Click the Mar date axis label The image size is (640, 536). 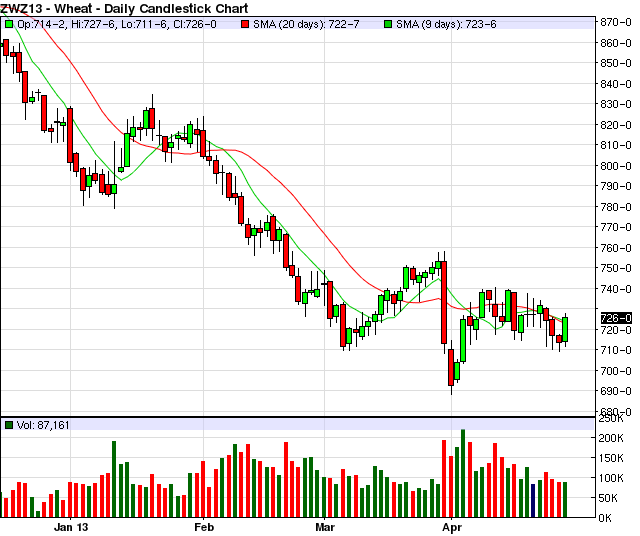tap(325, 527)
